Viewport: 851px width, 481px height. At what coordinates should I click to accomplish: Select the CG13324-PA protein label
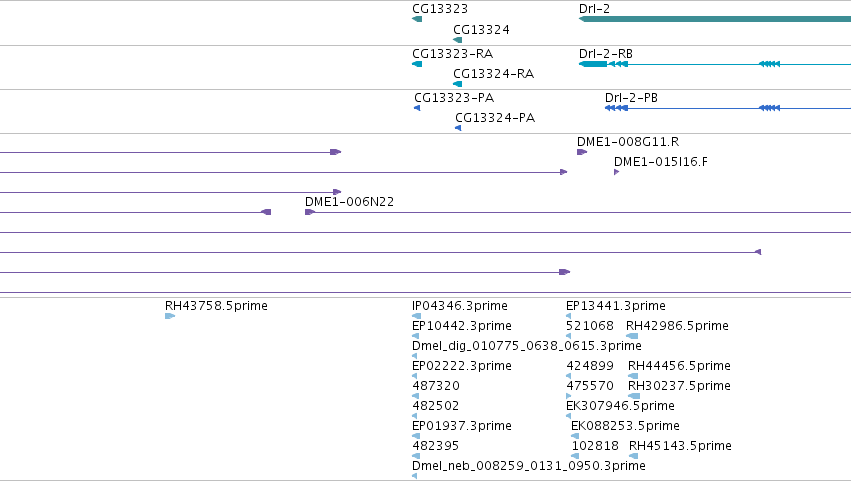495,118
